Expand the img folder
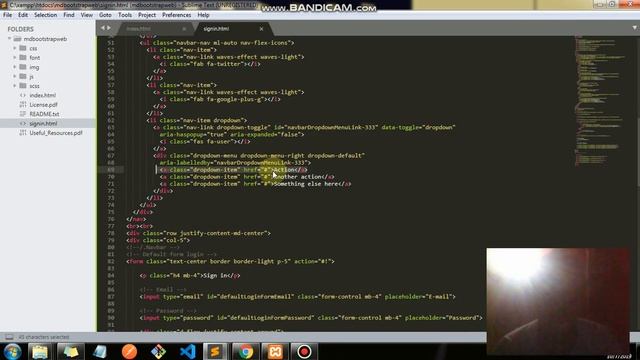 (x=15, y=67)
